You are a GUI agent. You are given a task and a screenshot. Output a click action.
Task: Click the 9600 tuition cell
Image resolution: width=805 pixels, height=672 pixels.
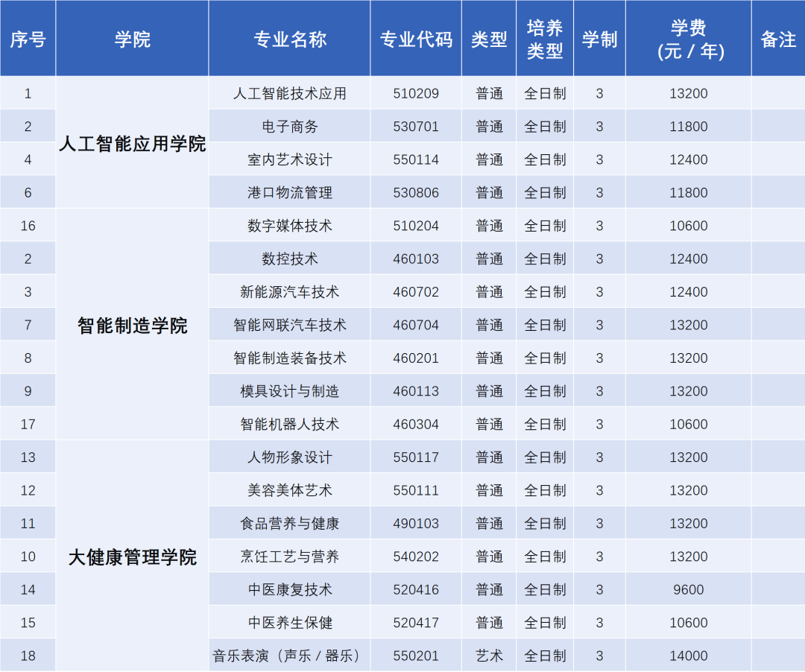click(689, 589)
